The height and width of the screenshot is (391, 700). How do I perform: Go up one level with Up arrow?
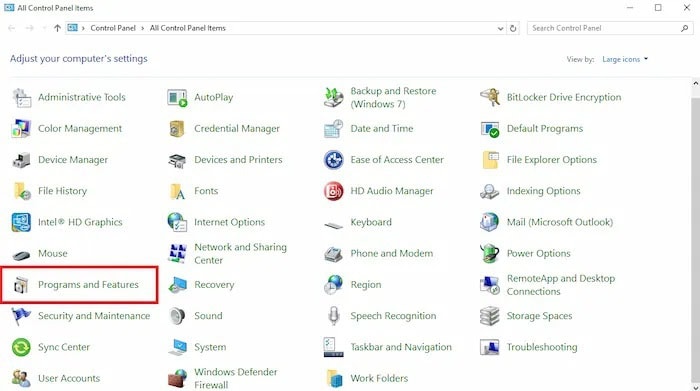[x=57, y=28]
